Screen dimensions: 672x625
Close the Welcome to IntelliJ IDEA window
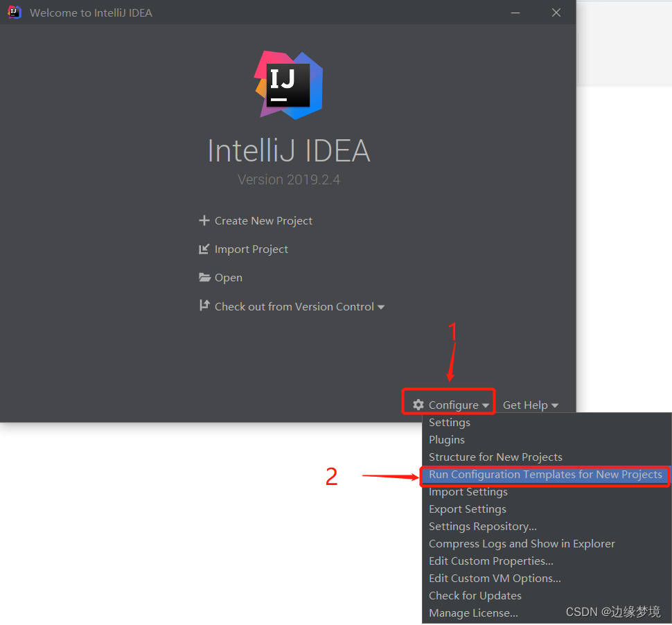click(x=556, y=13)
